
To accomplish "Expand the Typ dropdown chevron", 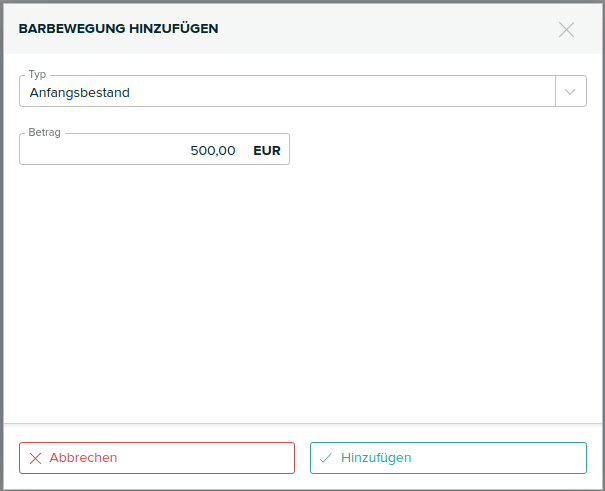I will pyautogui.click(x=570, y=92).
